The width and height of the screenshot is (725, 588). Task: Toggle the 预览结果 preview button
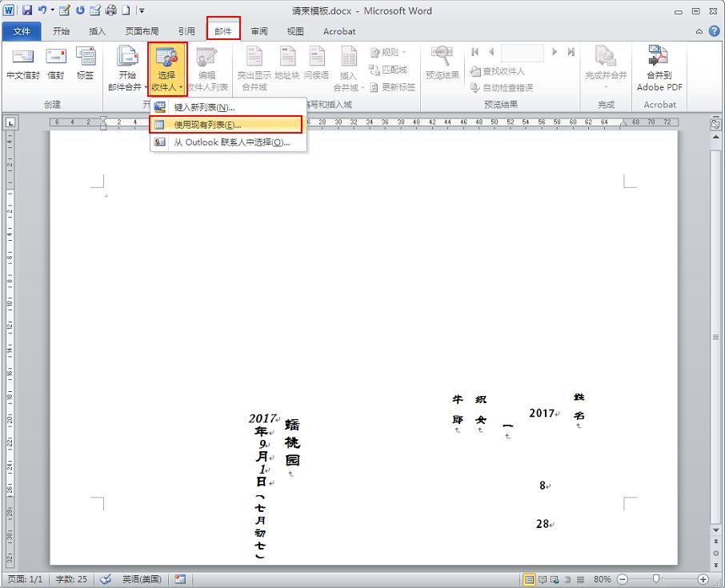pos(443,63)
